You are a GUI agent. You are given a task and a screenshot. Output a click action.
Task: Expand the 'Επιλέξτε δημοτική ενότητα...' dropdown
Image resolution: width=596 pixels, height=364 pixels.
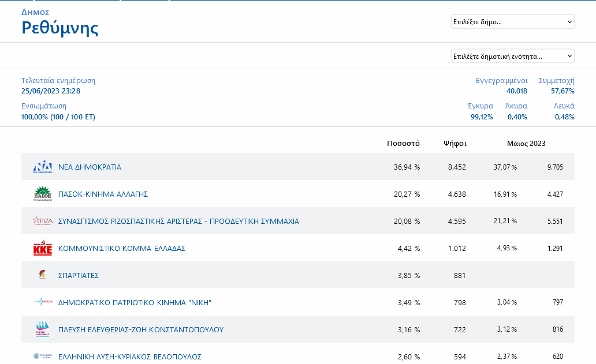tap(512, 56)
